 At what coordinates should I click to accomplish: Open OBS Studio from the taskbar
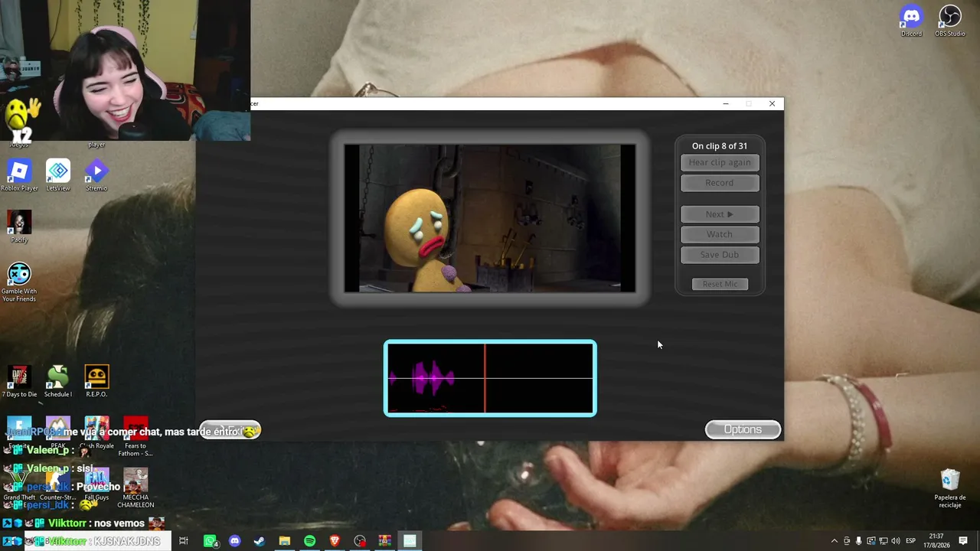pos(360,541)
